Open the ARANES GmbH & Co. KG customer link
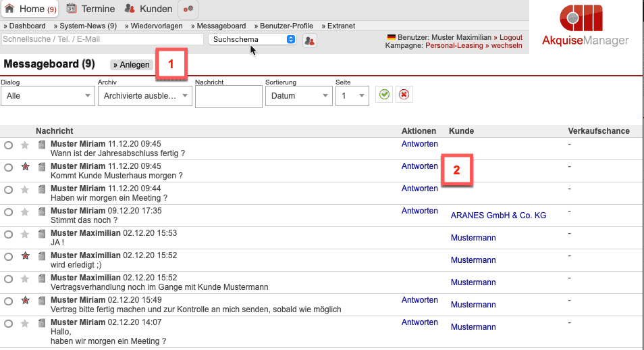Screen dimensions: 644x350 [x=498, y=216]
